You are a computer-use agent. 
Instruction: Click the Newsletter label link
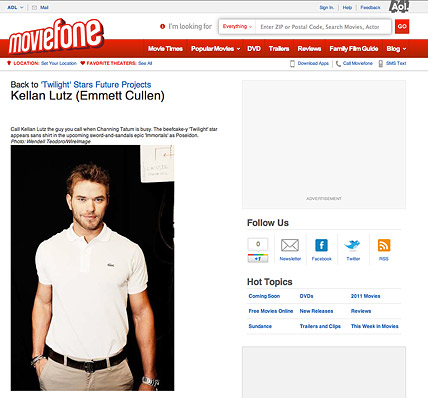coord(290,259)
